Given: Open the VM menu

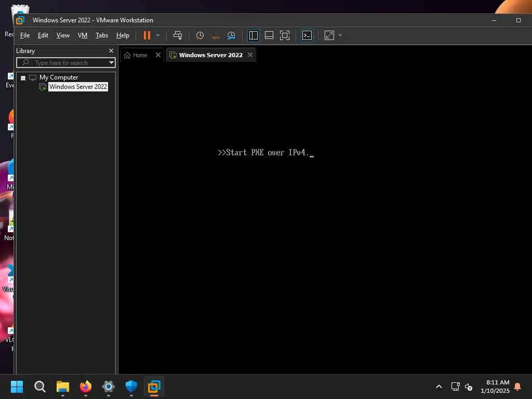Looking at the screenshot, I should 83,35.
